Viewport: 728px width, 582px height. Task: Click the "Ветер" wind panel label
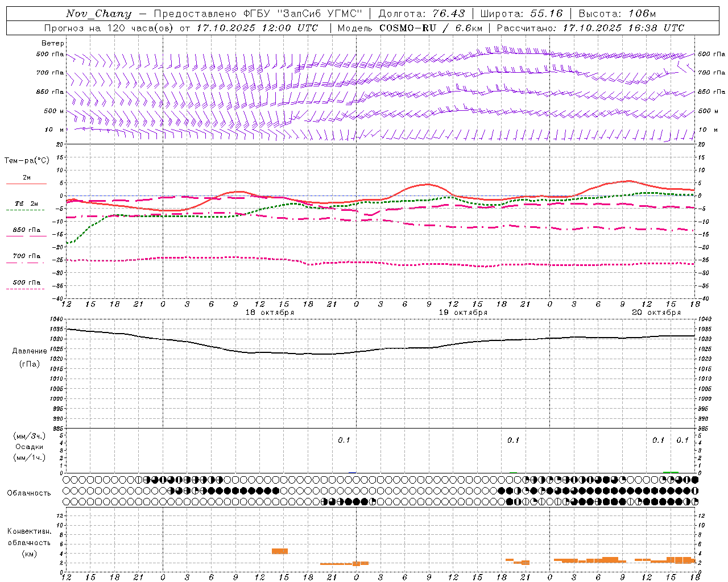[53, 43]
